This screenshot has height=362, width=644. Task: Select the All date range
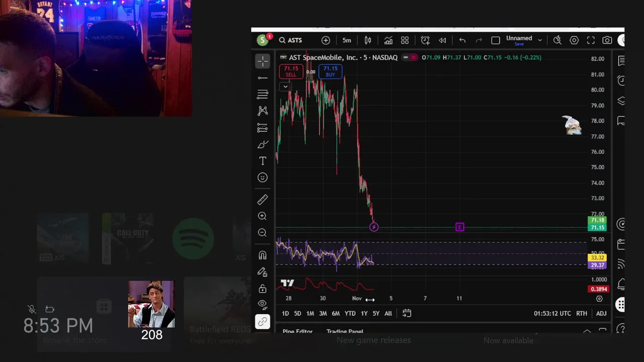388,313
